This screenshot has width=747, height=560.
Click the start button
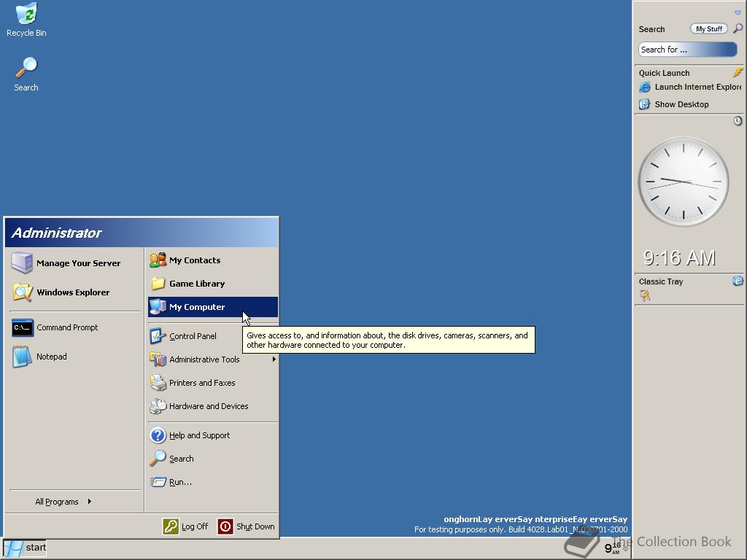pos(25,548)
